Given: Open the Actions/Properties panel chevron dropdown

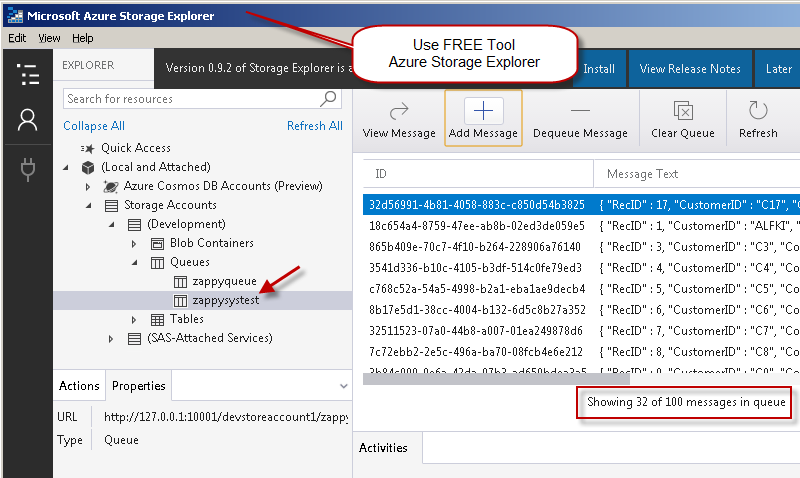Looking at the screenshot, I should coord(344,386).
